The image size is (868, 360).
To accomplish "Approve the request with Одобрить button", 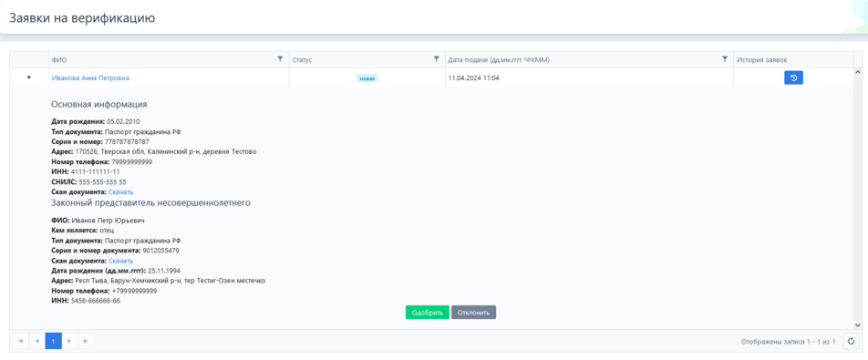I will click(428, 313).
